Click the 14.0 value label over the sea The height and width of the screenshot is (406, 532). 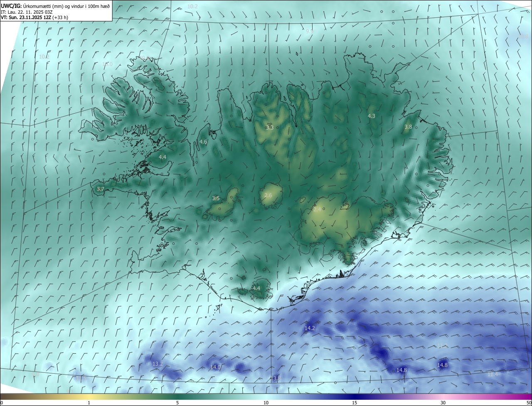[215, 367]
